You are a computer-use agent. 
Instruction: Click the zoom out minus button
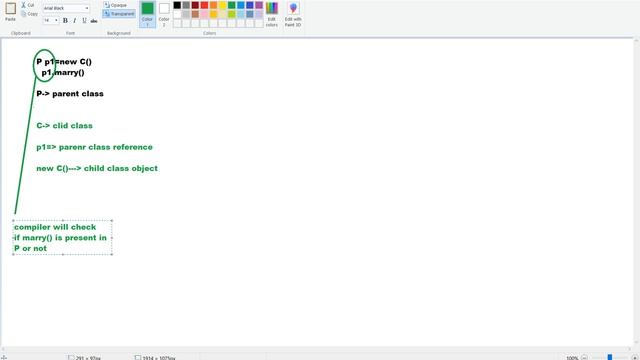584,358
